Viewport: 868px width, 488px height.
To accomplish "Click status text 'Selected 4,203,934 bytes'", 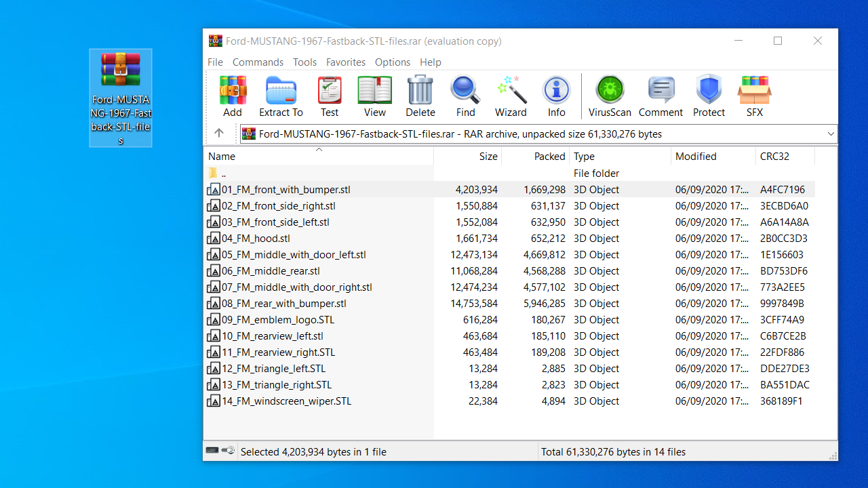I will [x=294, y=451].
